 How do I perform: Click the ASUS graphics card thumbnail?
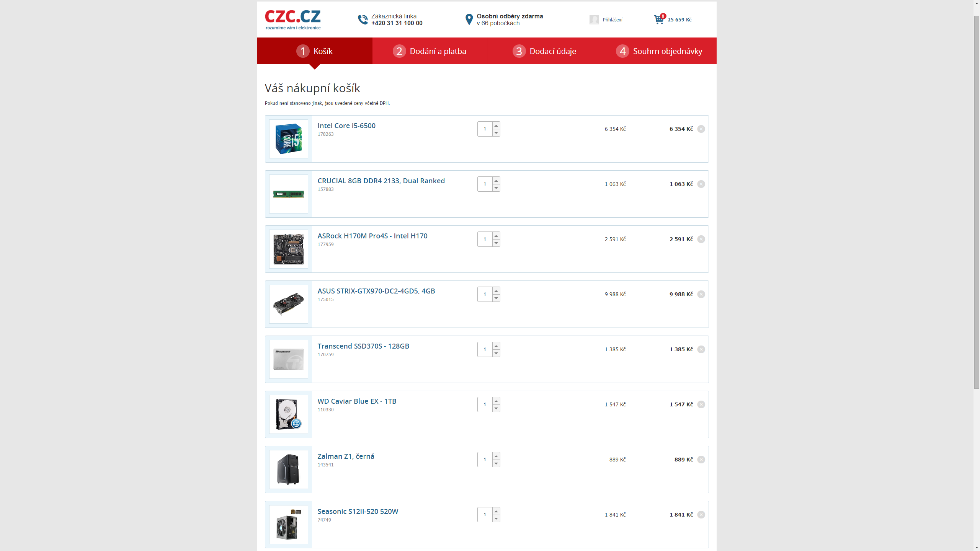click(289, 304)
